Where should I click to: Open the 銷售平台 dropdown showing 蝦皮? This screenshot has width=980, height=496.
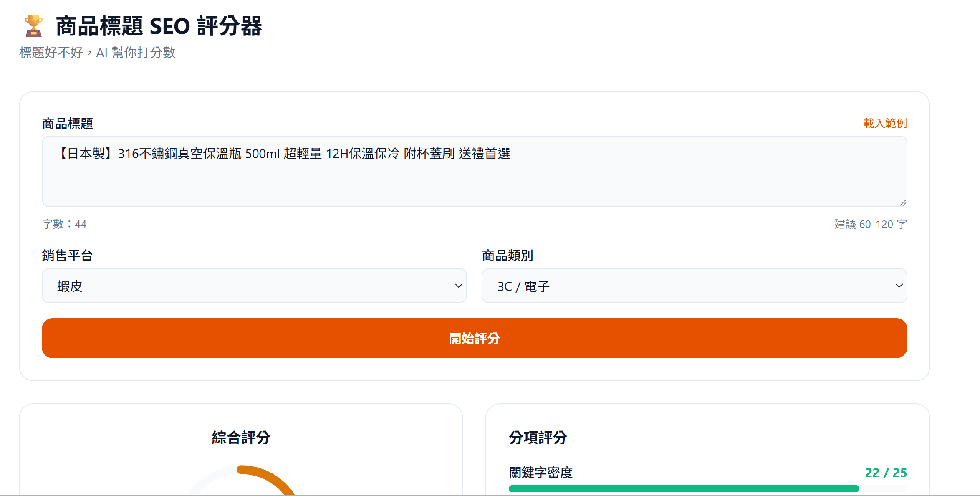[x=254, y=286]
